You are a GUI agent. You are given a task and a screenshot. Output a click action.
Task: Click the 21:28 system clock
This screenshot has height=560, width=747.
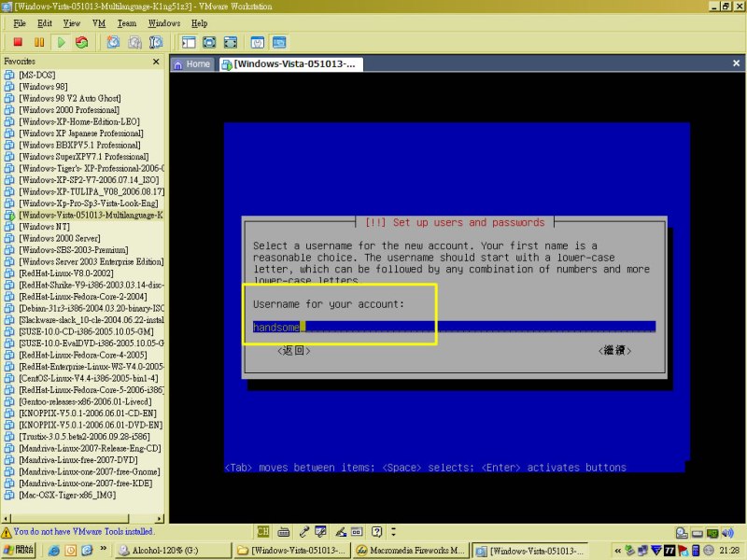click(729, 551)
